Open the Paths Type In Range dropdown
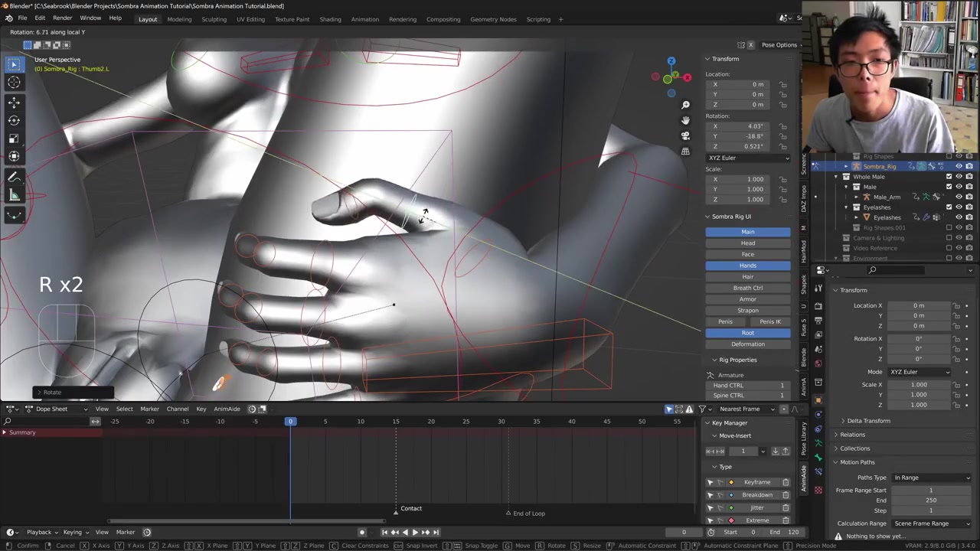 (931, 478)
